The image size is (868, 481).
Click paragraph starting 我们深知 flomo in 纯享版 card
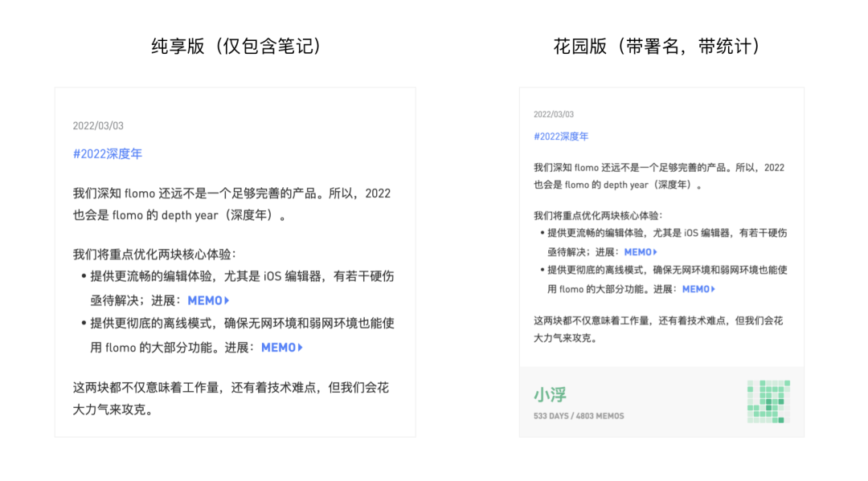point(232,205)
